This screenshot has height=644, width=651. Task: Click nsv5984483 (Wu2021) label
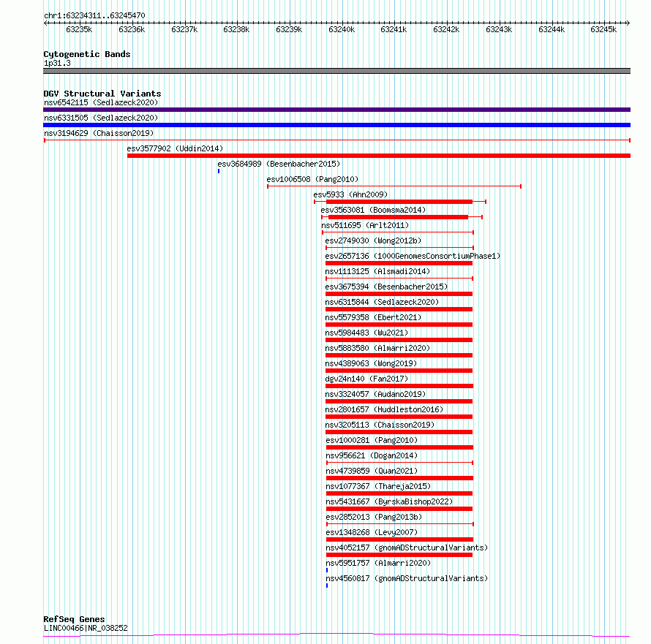(x=366, y=333)
